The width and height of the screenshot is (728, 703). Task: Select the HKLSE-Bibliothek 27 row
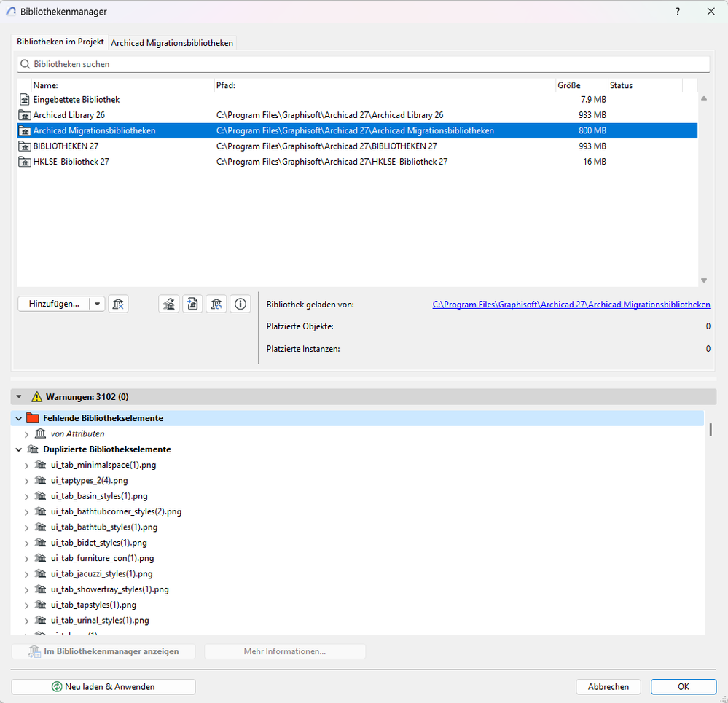(x=357, y=162)
